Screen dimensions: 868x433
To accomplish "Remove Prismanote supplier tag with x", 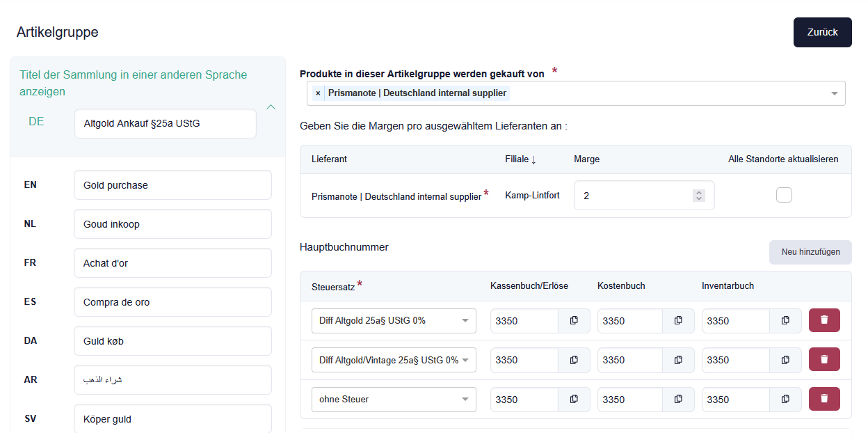I will 318,93.
